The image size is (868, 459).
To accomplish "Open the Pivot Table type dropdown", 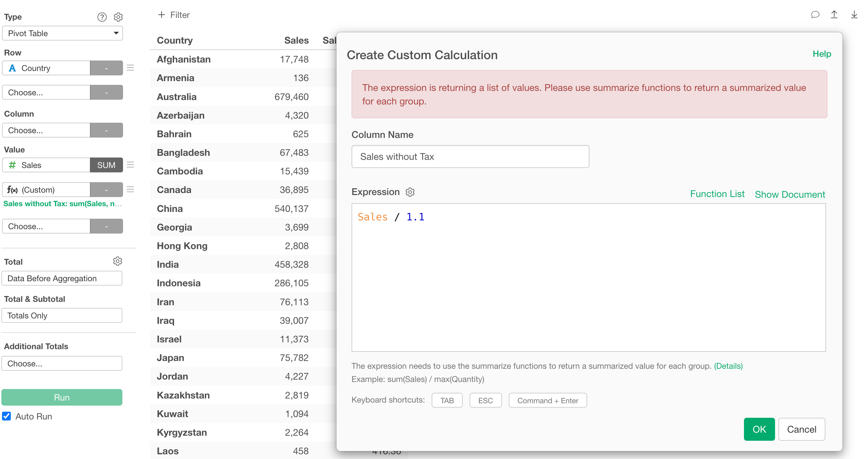I will pyautogui.click(x=63, y=33).
